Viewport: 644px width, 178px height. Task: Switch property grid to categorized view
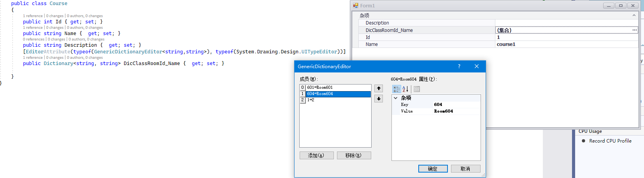tap(397, 89)
